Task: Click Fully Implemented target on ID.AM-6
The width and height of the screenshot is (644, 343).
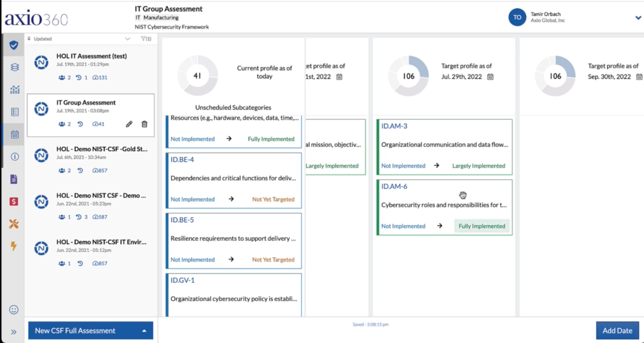Action: click(482, 226)
